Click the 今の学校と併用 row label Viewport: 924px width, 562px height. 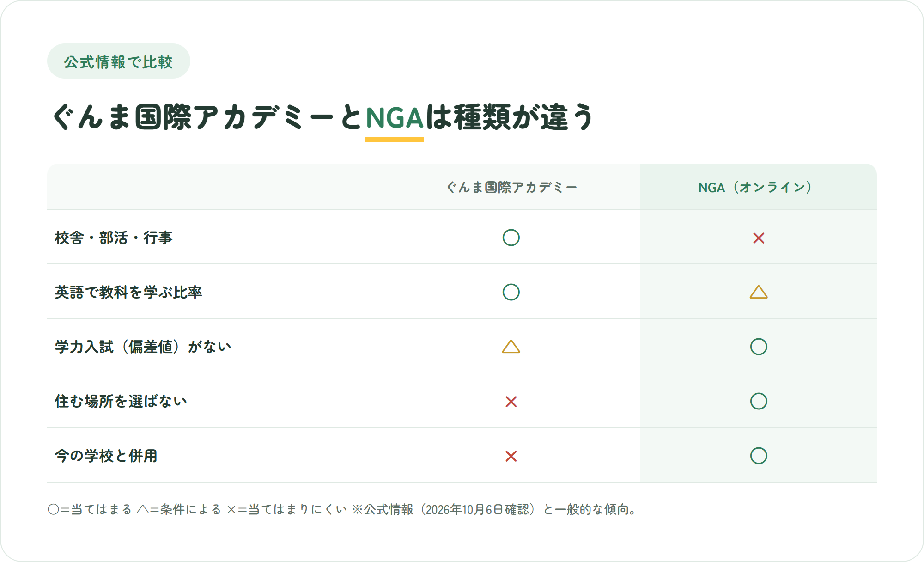[106, 456]
